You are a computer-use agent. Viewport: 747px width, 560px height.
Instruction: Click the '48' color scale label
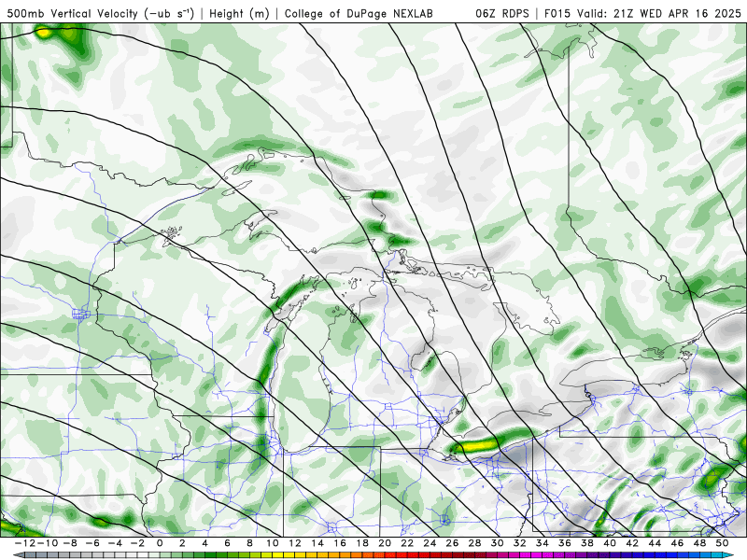click(699, 543)
